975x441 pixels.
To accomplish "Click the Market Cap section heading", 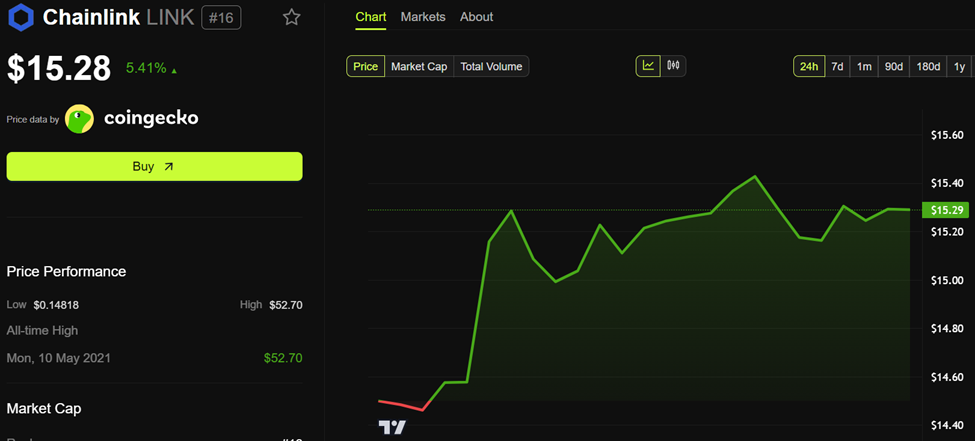I will pos(44,409).
